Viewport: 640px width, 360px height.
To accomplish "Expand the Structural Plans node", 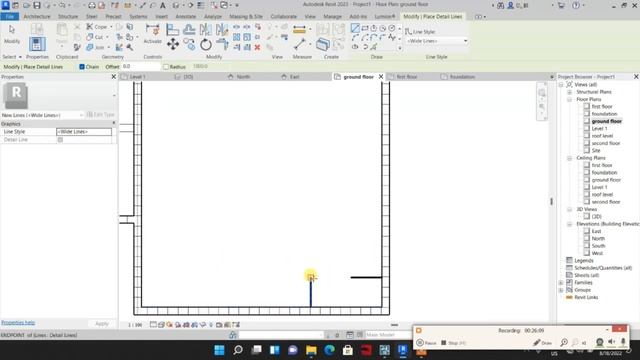I will (x=569, y=92).
